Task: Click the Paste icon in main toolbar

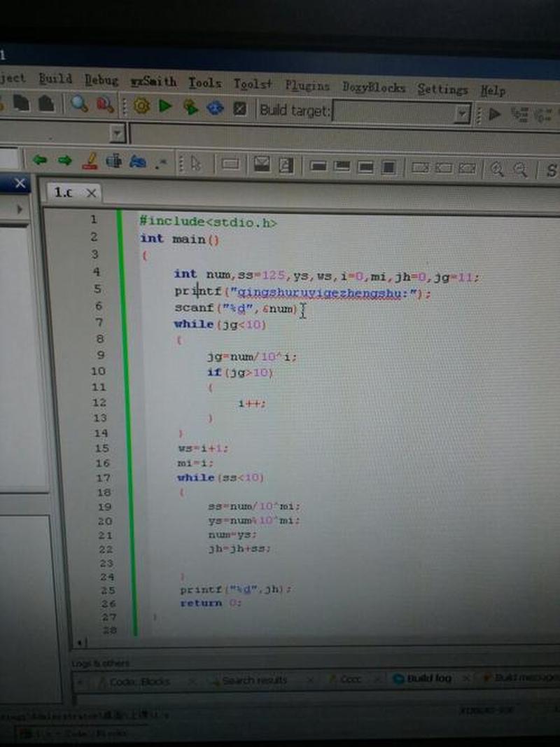Action: 46,103
